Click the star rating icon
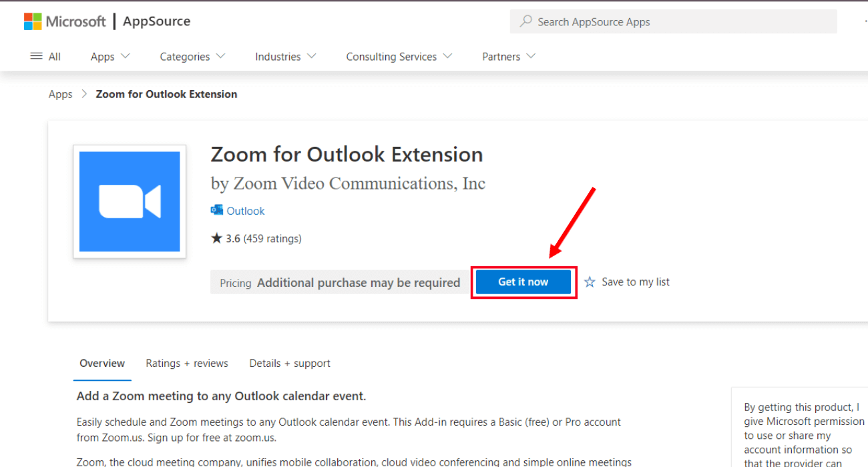Screen dimensions: 868x467 (x=215, y=238)
